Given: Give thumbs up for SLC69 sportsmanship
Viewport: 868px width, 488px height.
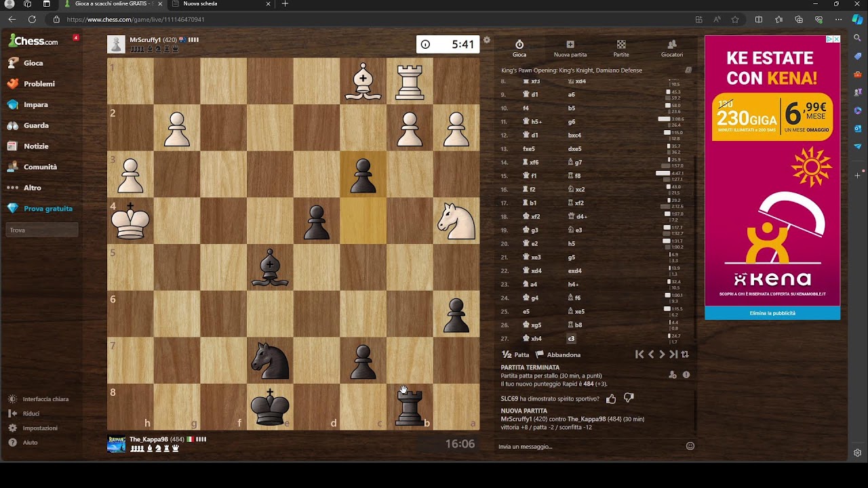Looking at the screenshot, I should pyautogui.click(x=611, y=399).
